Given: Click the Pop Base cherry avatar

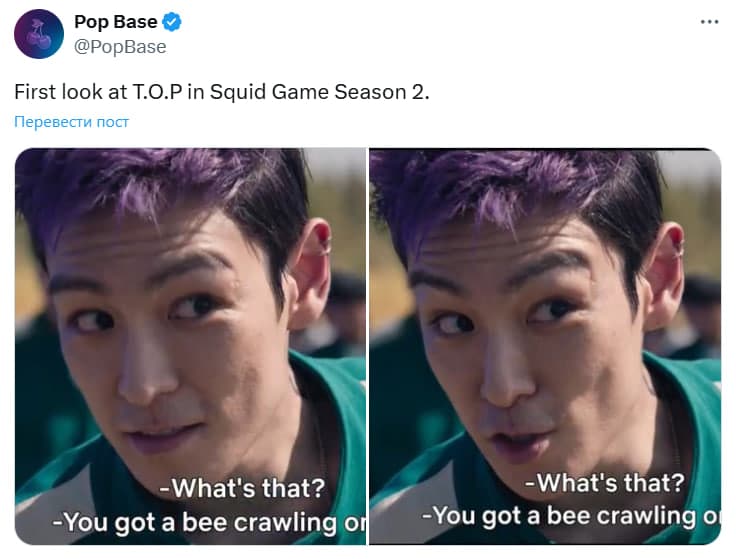Looking at the screenshot, I should [x=39, y=34].
